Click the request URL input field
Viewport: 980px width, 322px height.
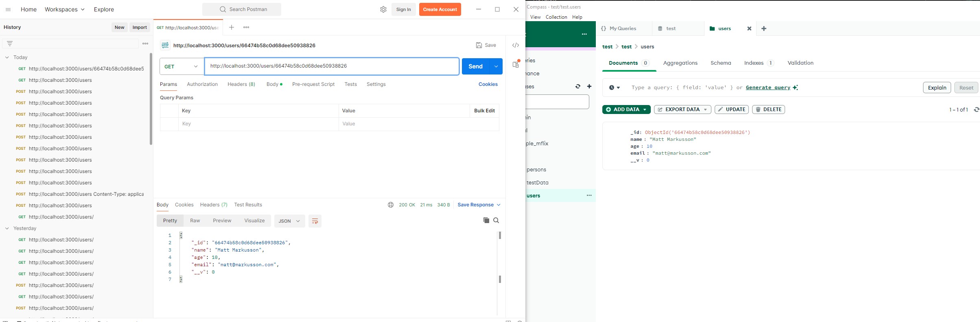[331, 66]
